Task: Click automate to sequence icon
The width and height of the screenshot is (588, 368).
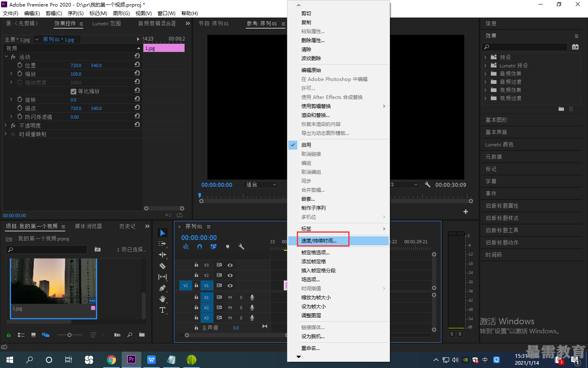Action: click(118, 335)
